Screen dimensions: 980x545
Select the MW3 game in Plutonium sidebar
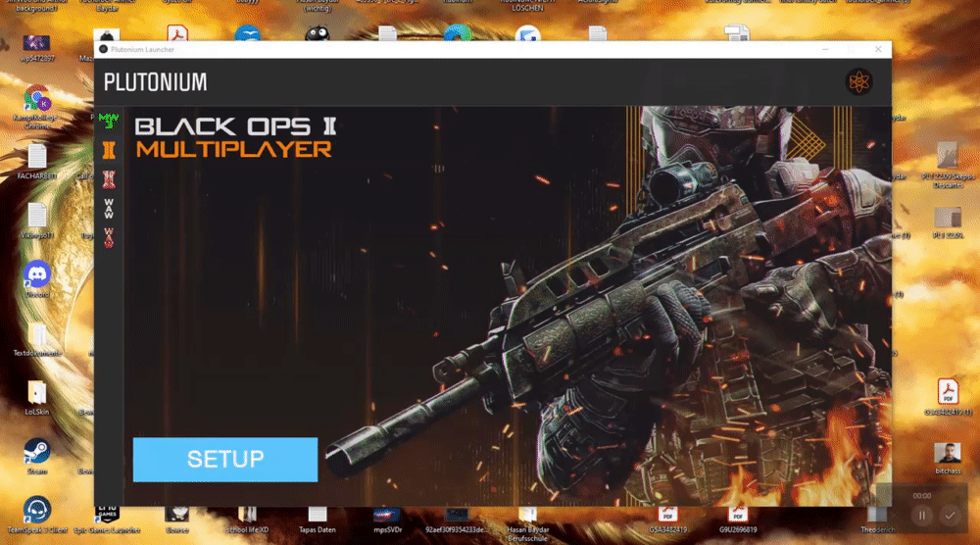109,121
